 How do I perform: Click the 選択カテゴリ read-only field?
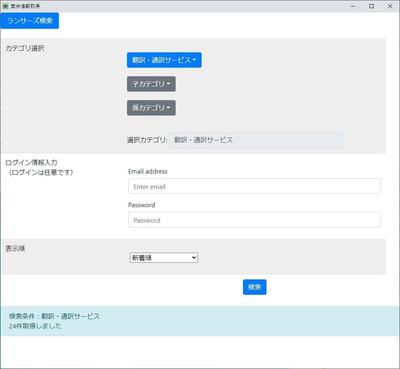(x=256, y=140)
